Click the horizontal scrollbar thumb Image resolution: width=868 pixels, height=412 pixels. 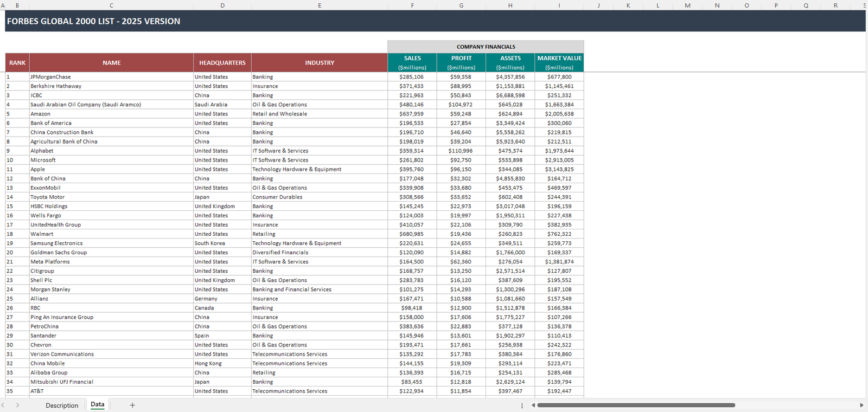pos(636,405)
